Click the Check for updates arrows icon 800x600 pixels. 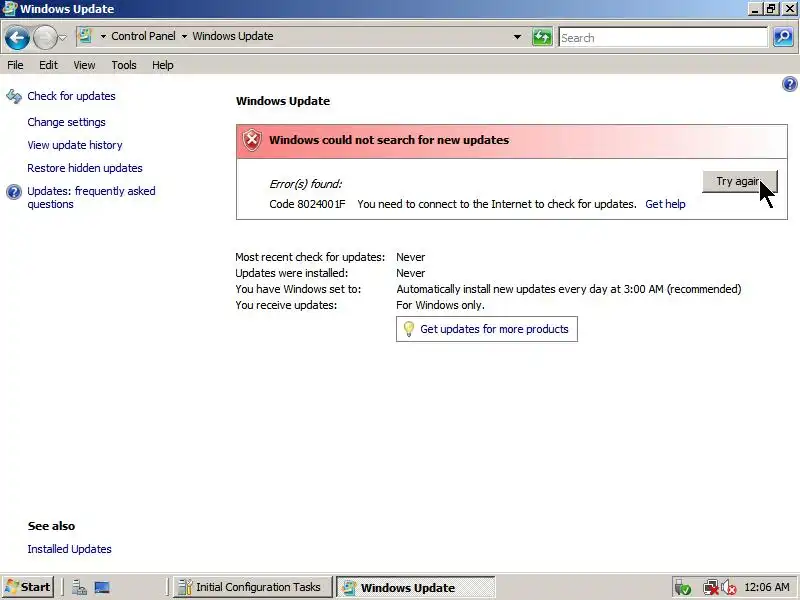14,96
